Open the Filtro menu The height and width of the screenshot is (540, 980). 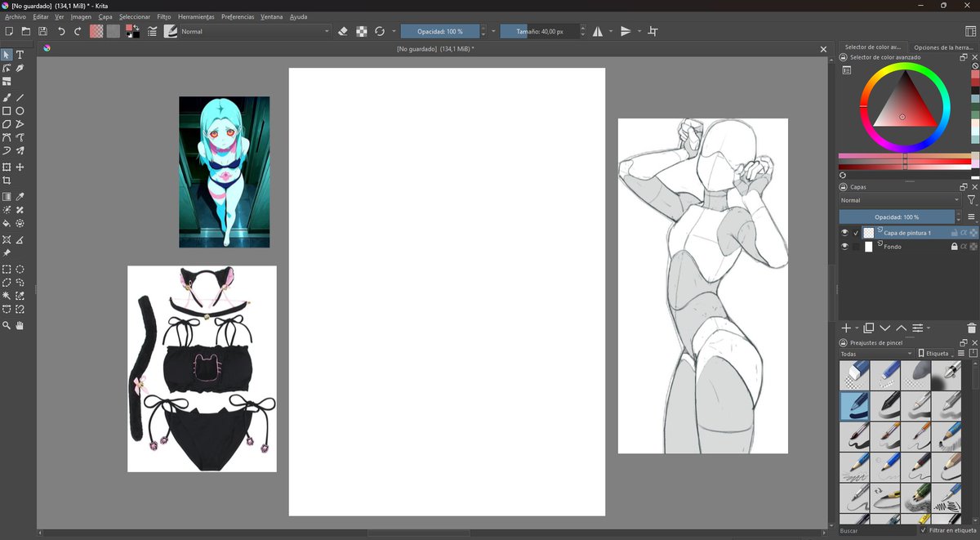164,16
